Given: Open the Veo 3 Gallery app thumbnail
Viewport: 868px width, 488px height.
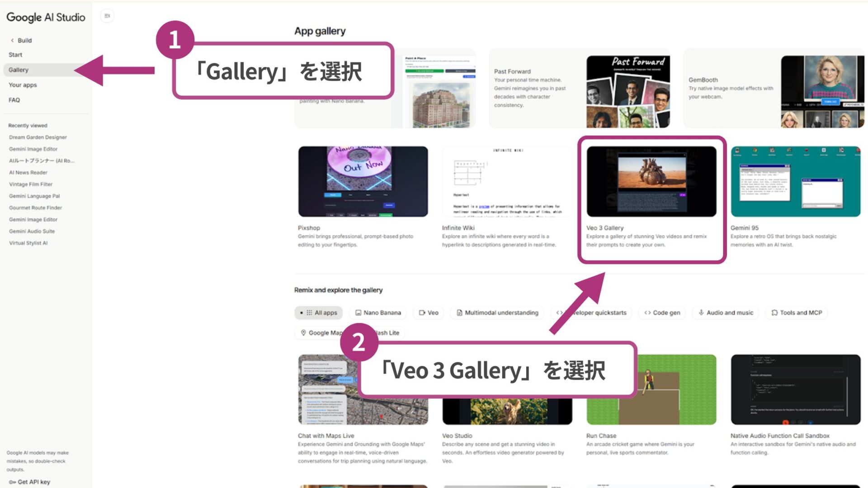Looking at the screenshot, I should [651, 181].
